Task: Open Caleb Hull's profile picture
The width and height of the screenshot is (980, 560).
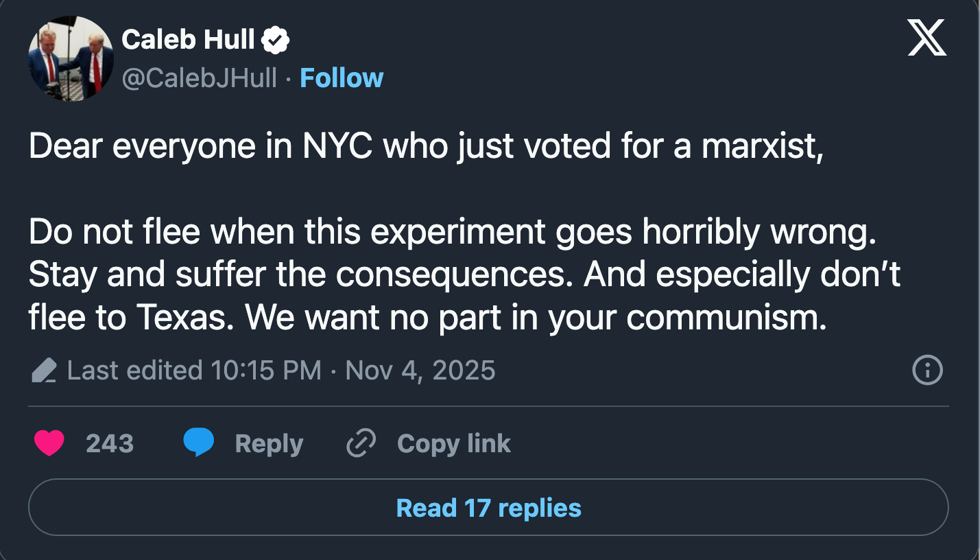Action: point(70,59)
